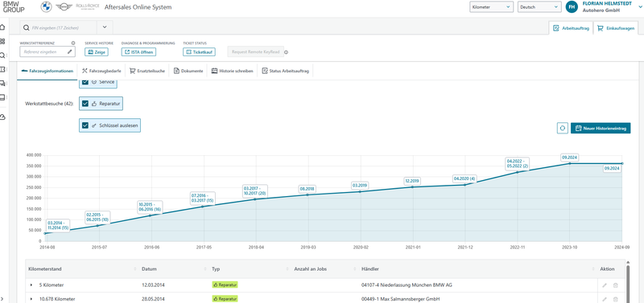Sort by Kilometerstand column arrows
The image size is (644, 303).
134,269
